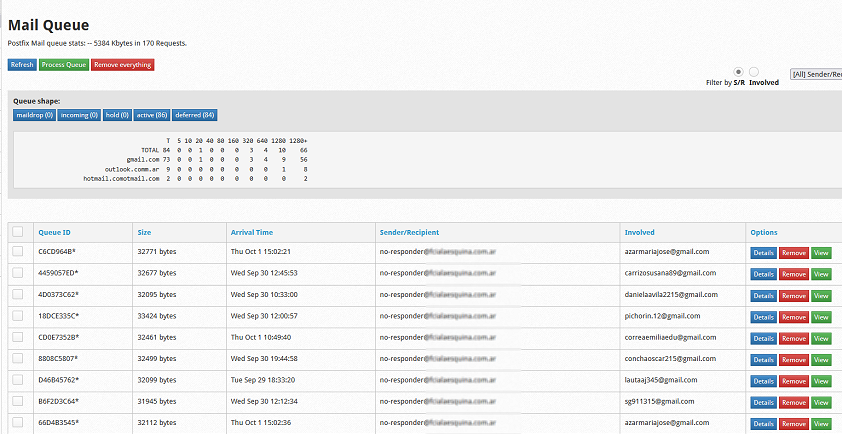
Task: Remove the danielaavila2215@gmail.com message
Action: pyautogui.click(x=794, y=296)
